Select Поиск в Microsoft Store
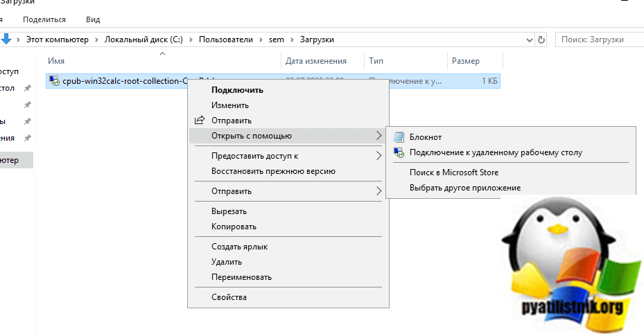 pyautogui.click(x=453, y=173)
